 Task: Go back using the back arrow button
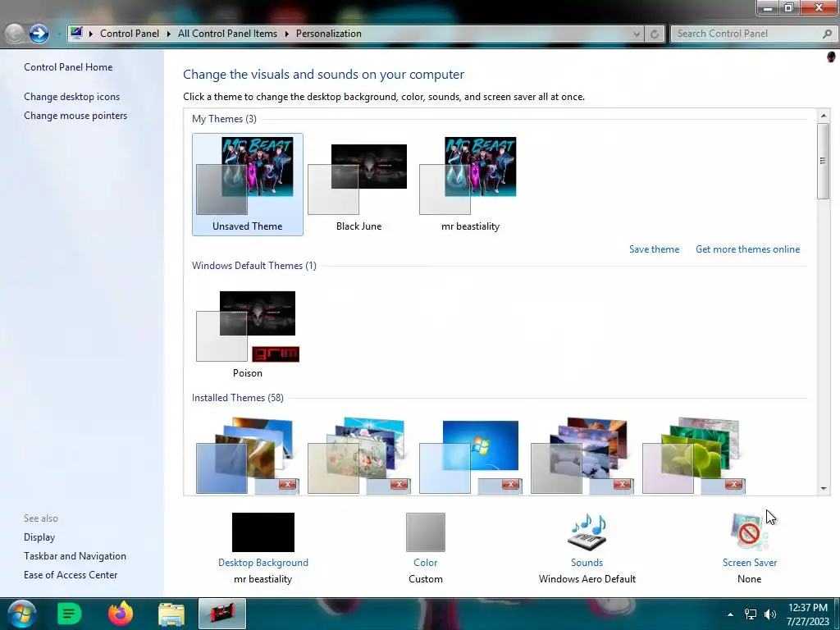15,34
